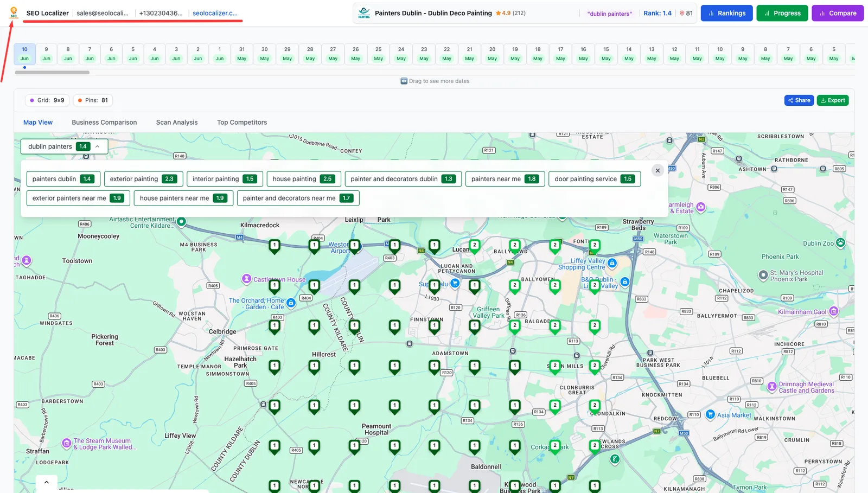Click the "dublin painters" keyword in header
Screen dimensions: 868x493
609,14
